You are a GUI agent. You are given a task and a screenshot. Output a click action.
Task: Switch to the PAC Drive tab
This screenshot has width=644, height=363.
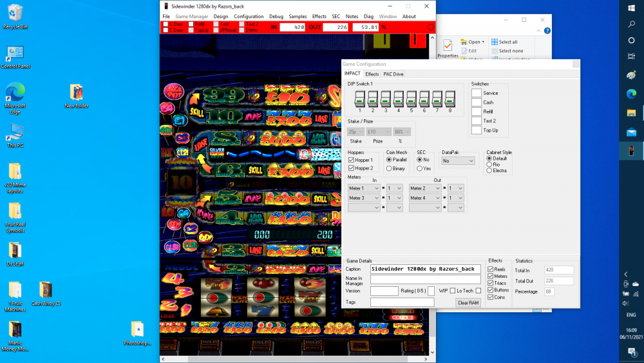tap(393, 74)
